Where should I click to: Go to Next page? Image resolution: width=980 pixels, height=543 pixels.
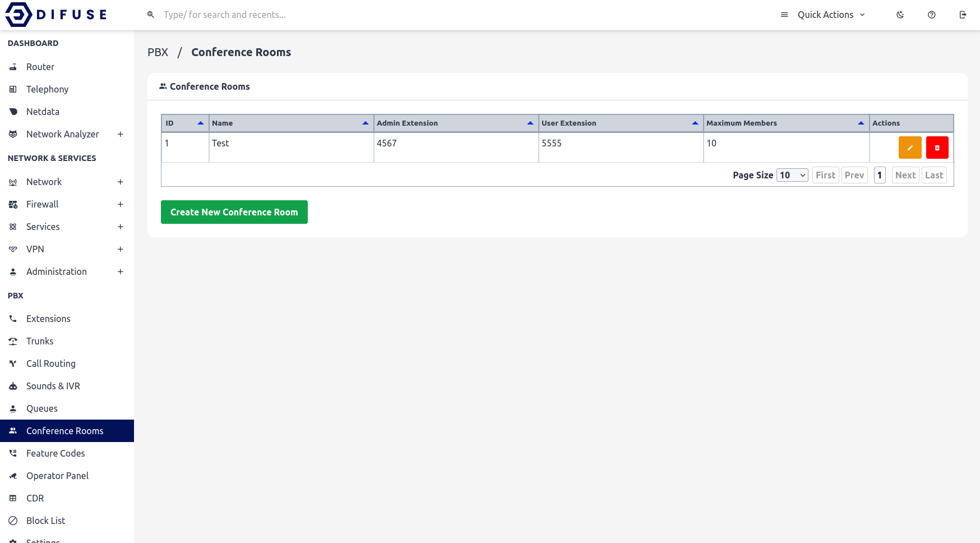point(905,175)
